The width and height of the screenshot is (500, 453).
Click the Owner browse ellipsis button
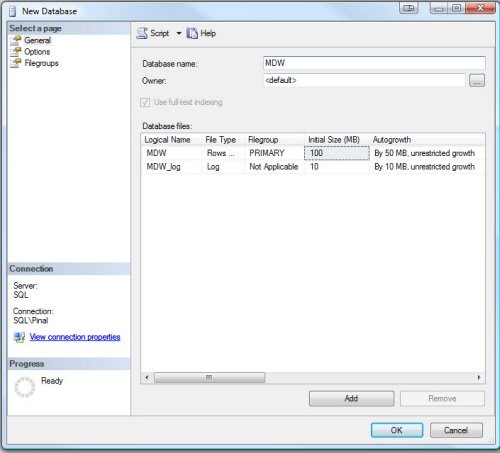pyautogui.click(x=477, y=80)
